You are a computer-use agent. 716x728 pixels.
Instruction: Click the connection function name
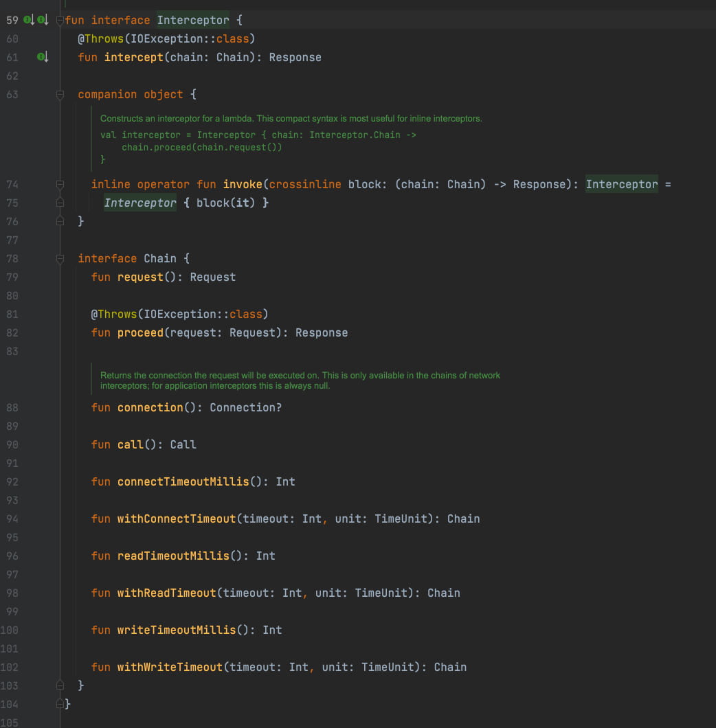point(150,408)
